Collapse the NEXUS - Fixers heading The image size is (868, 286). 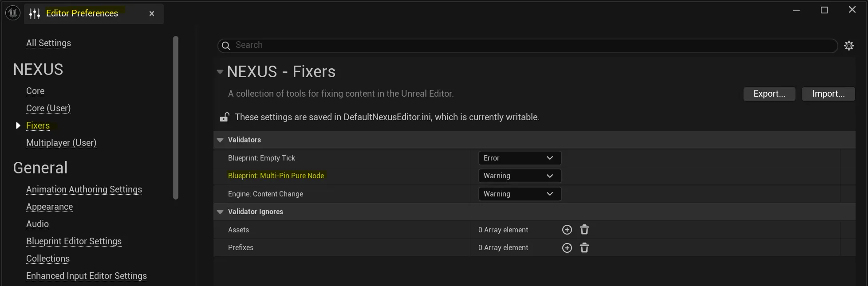click(220, 72)
